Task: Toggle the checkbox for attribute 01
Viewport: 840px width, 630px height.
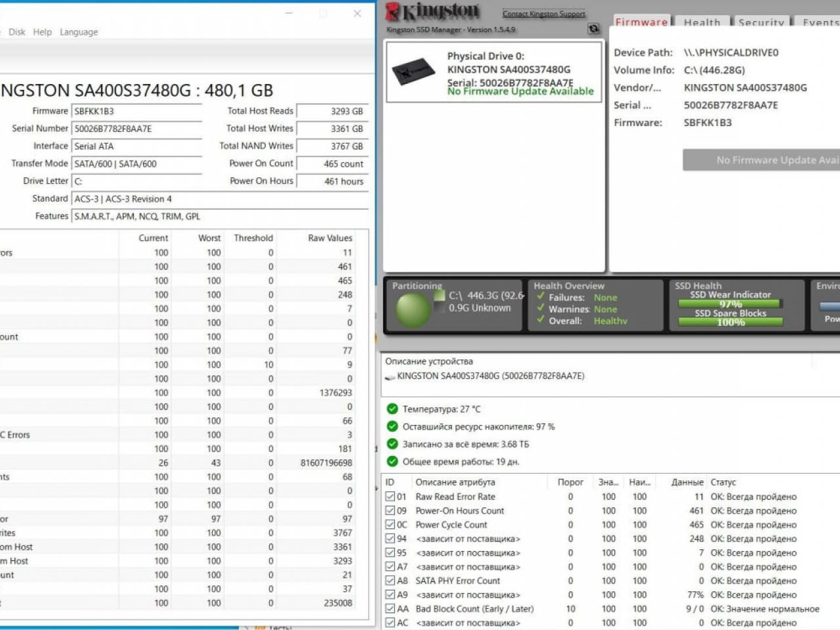Action: (x=390, y=497)
